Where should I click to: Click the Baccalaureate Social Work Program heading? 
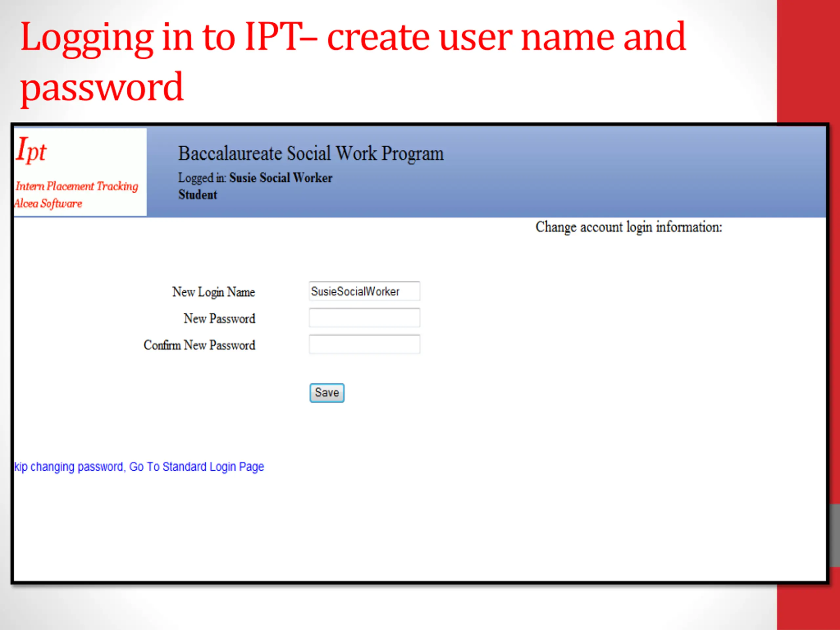click(x=311, y=154)
